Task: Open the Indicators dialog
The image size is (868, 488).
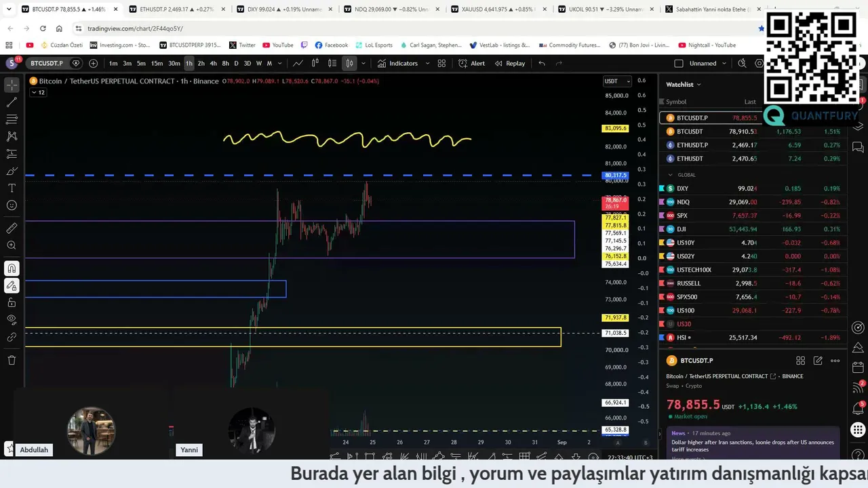Action: [x=398, y=63]
